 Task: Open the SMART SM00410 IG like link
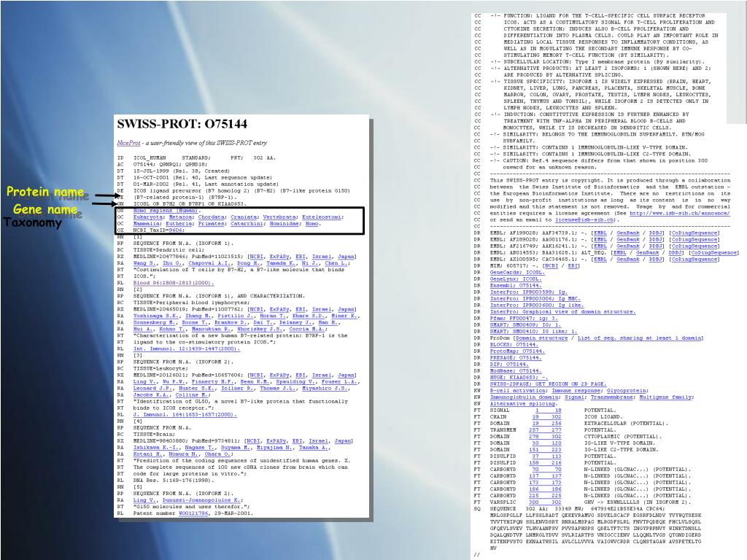[x=533, y=332]
